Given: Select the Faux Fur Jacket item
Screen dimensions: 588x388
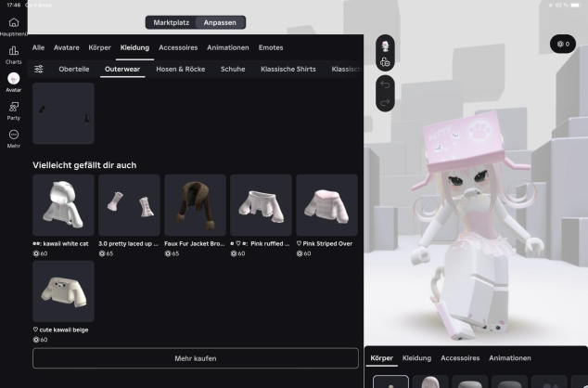Looking at the screenshot, I should pos(195,205).
